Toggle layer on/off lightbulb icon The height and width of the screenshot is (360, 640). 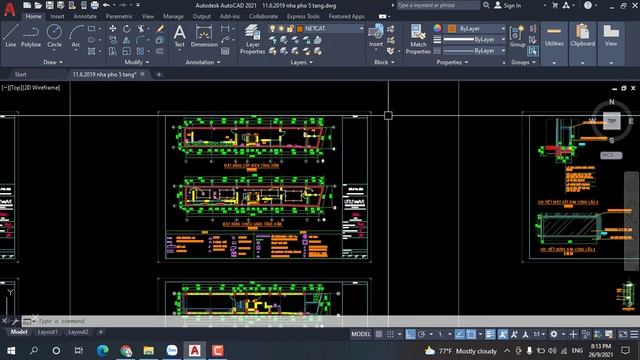[x=272, y=29]
